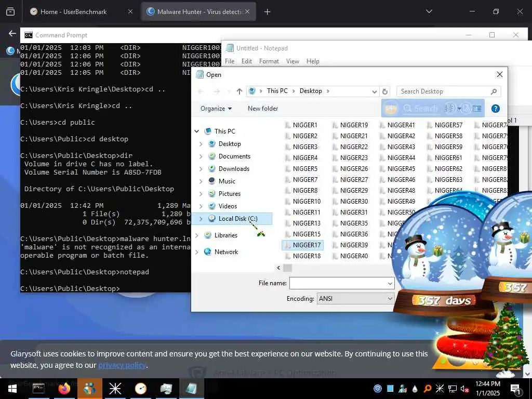Open the UserBenchmark gauge taskbar icon
Screen dimensions: 532x399
pos(140,389)
